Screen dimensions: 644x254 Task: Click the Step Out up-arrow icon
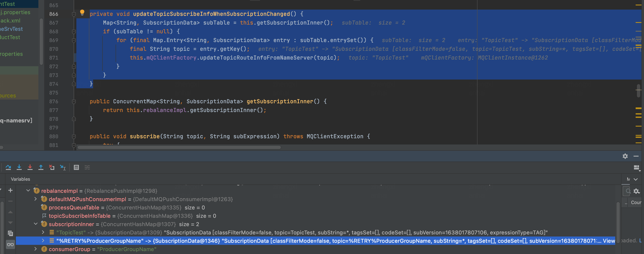click(41, 167)
